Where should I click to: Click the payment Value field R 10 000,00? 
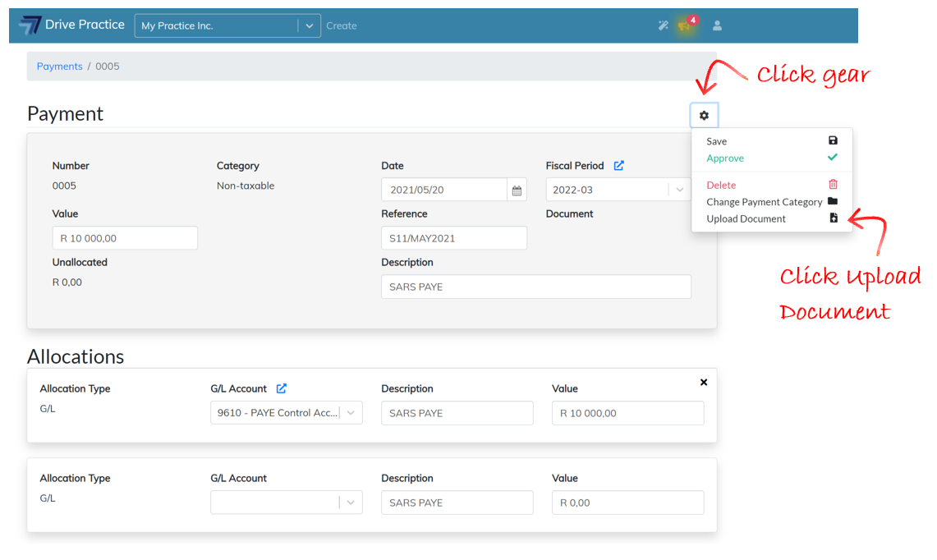(x=125, y=238)
